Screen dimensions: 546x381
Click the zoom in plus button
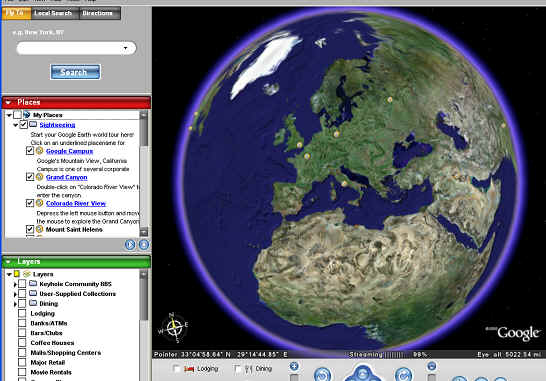click(x=294, y=366)
